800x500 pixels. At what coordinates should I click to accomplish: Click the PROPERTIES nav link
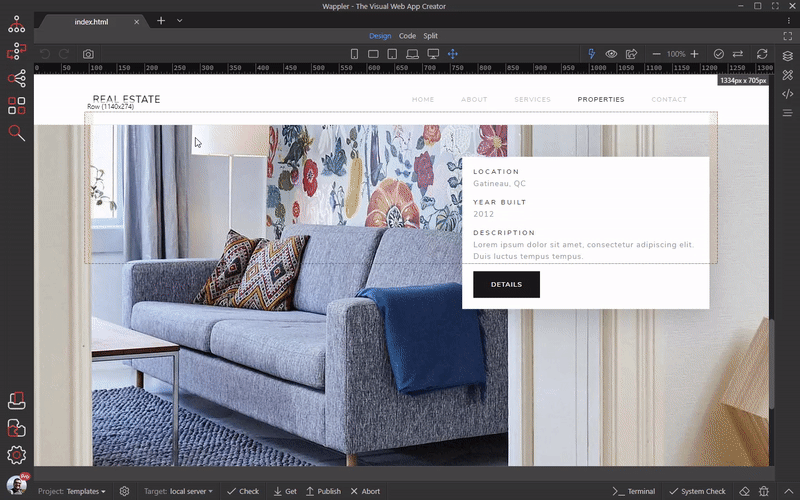[601, 99]
